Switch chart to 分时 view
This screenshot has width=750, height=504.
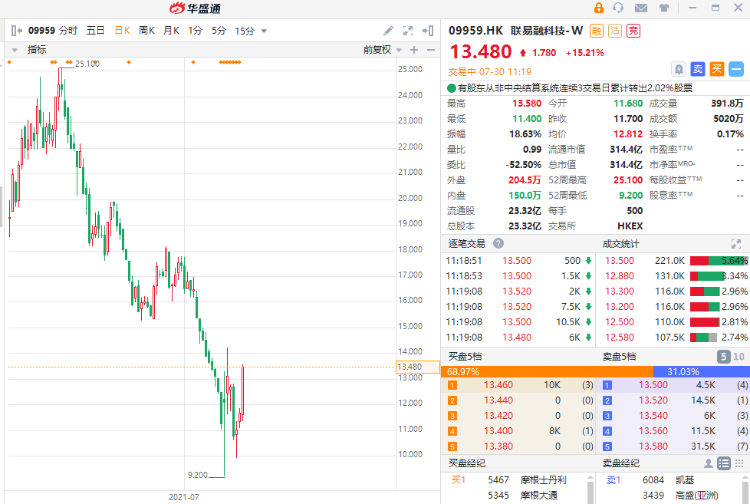[x=68, y=31]
